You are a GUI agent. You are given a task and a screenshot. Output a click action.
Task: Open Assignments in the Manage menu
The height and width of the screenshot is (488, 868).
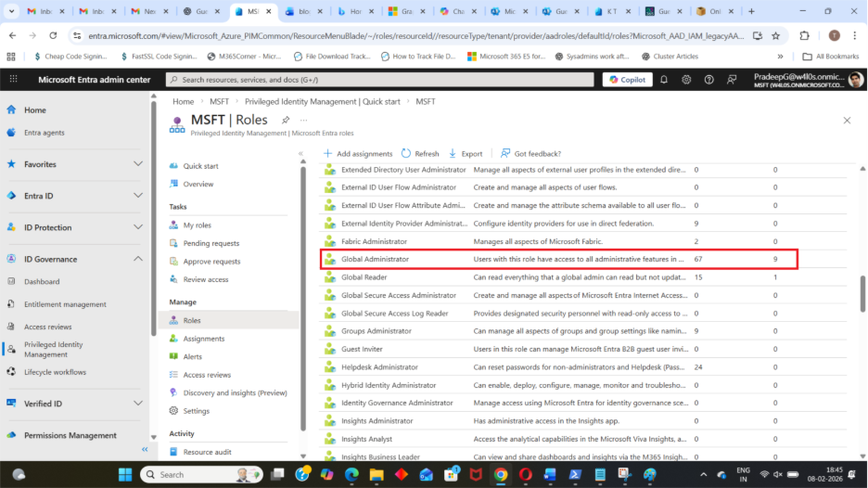[x=203, y=339]
